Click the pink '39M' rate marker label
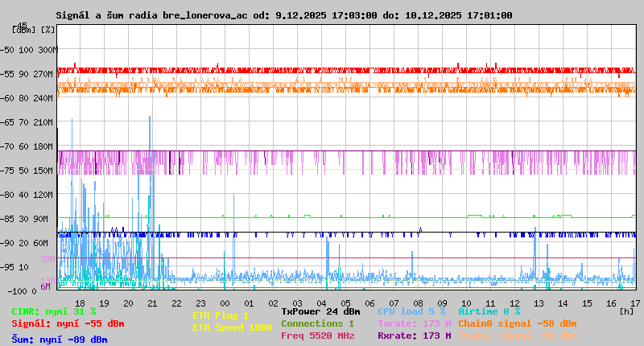Image resolution: width=644 pixels, height=346 pixels. click(x=47, y=259)
